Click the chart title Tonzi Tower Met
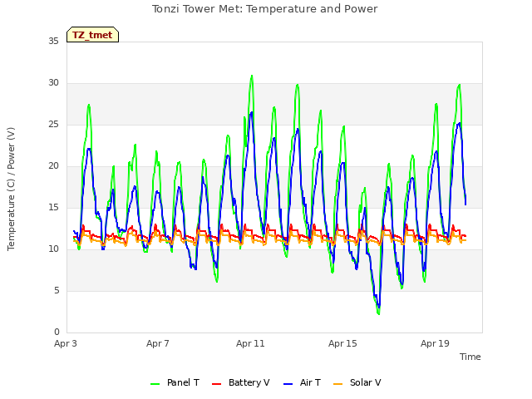The height and width of the screenshot is (399, 532). [x=264, y=9]
